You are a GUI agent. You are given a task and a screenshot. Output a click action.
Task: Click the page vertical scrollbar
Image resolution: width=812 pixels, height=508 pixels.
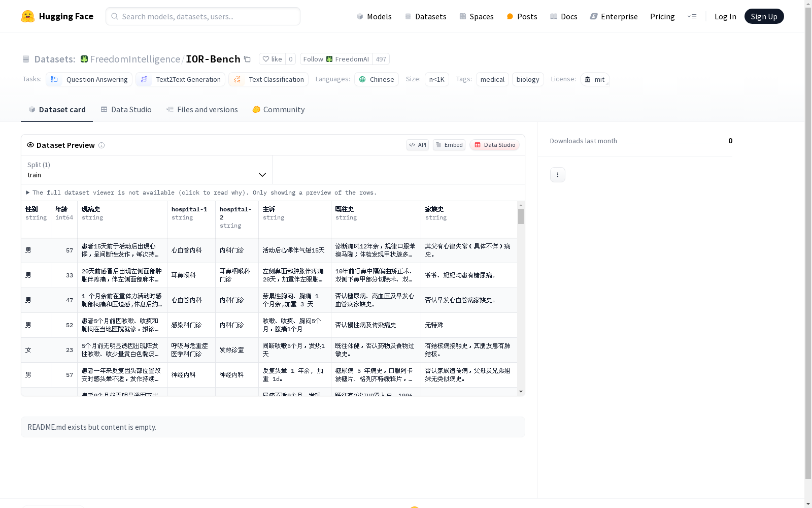[x=808, y=243]
